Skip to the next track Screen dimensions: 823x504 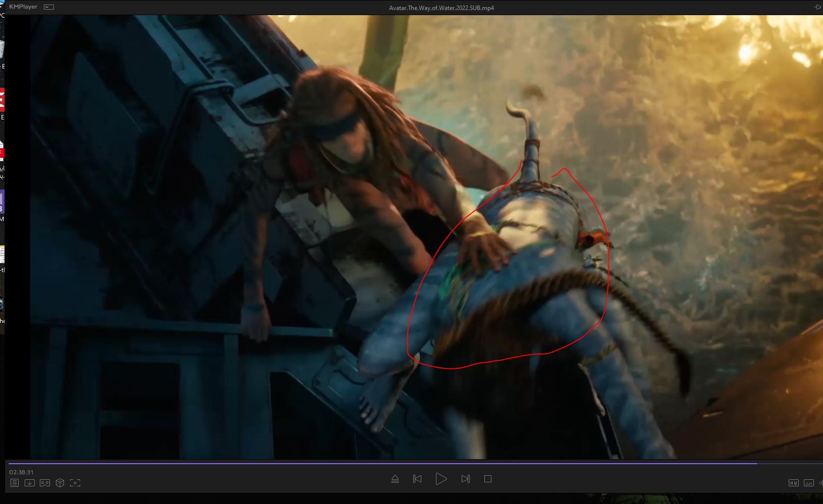pyautogui.click(x=465, y=479)
